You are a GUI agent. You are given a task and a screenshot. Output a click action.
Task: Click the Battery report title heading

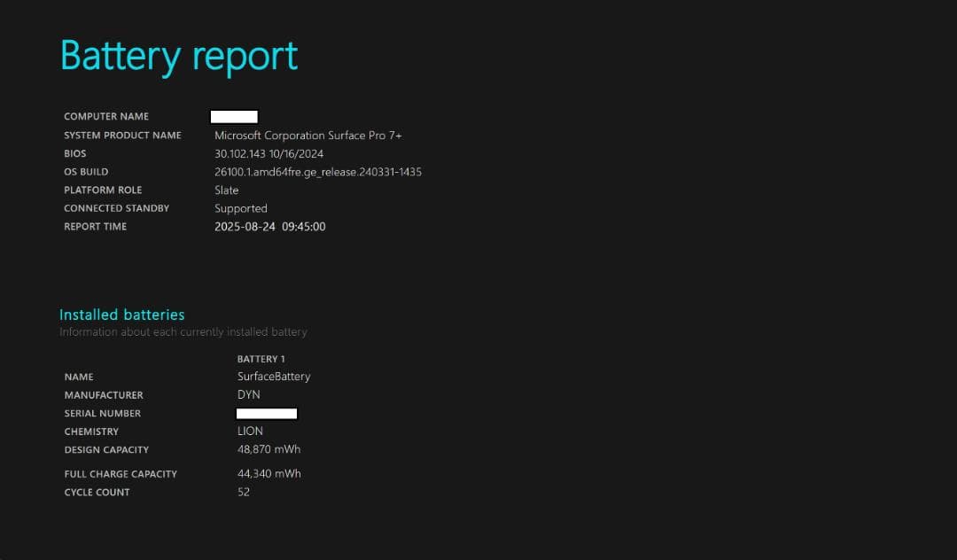[179, 56]
